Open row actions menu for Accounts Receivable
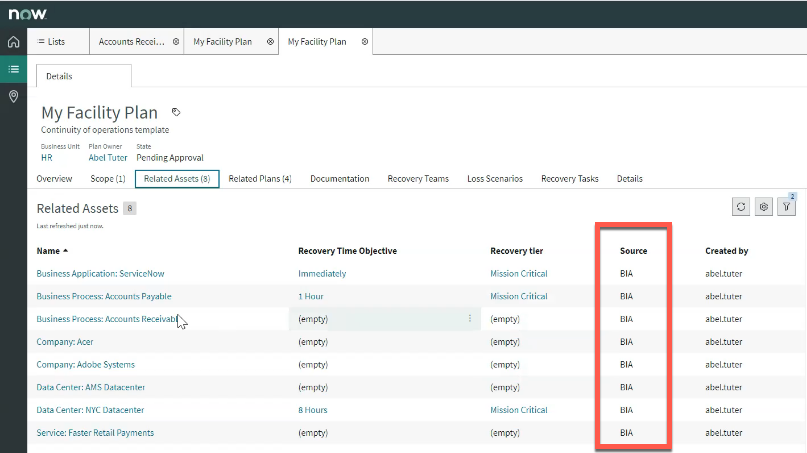Screen dimensions: 807x453 point(470,319)
